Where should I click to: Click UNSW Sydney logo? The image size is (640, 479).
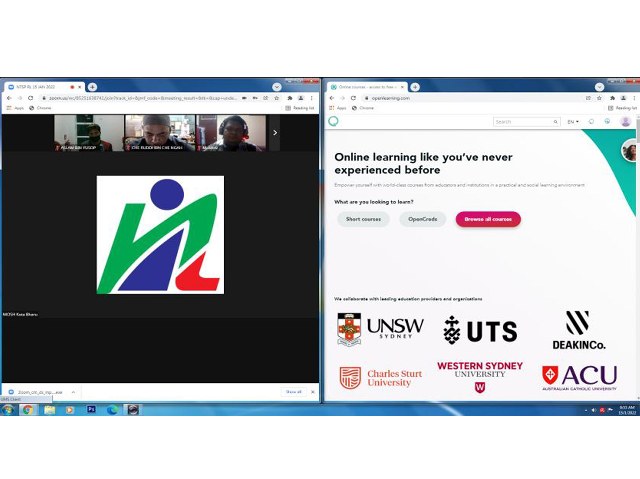tap(380, 329)
